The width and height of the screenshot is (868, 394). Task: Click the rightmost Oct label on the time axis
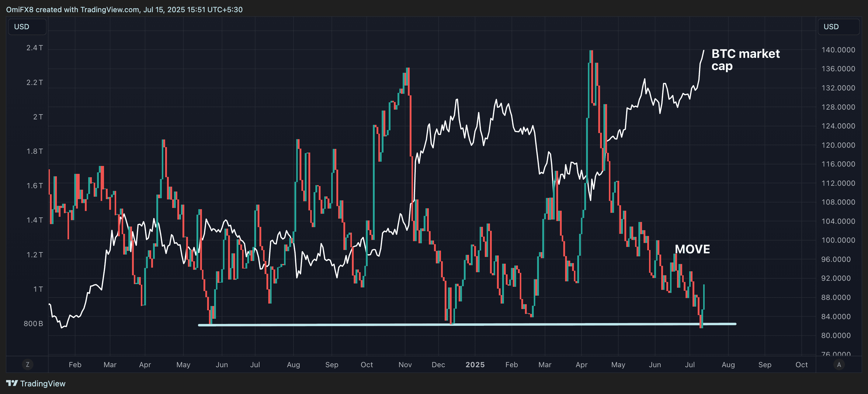pos(801,365)
